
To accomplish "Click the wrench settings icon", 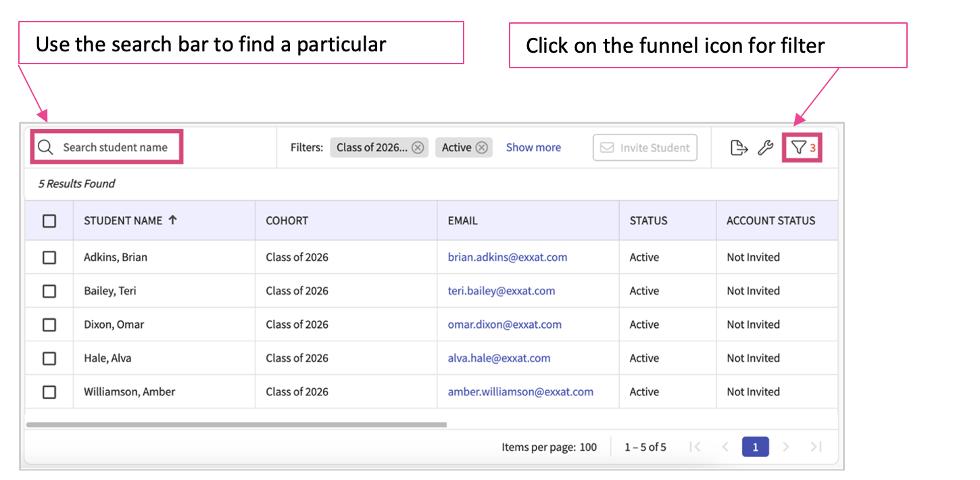I will point(765,147).
